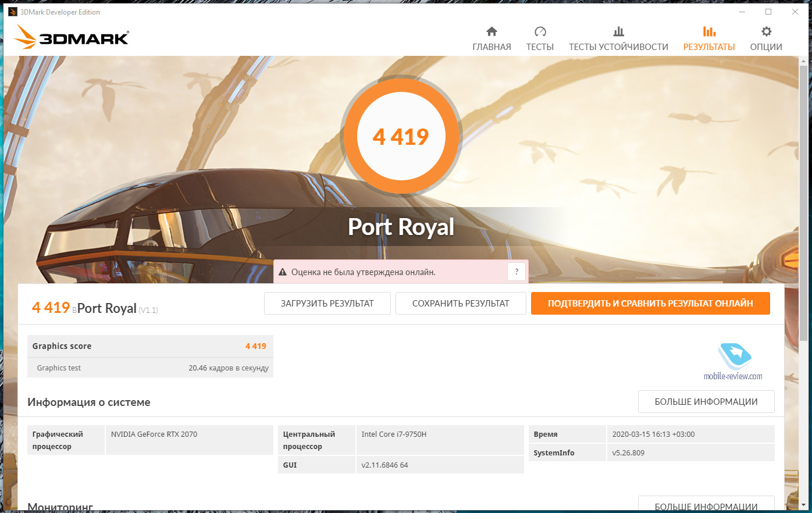Minimize the 3DMark window
Image resolution: width=812 pixels, height=513 pixels.
pos(742,12)
